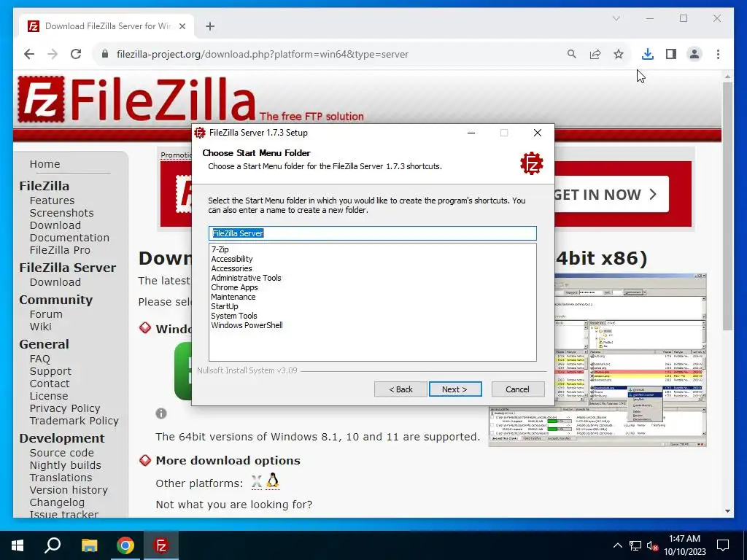Show hidden system tray icons
Image resolution: width=747 pixels, height=560 pixels.
click(x=617, y=545)
